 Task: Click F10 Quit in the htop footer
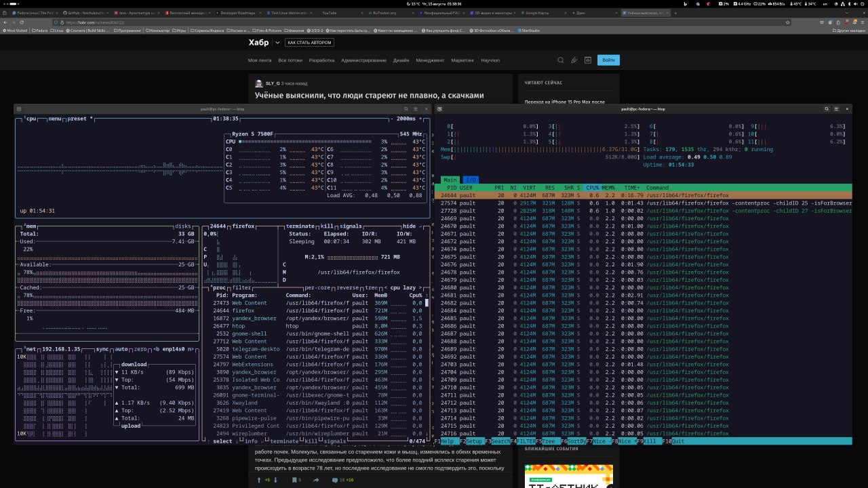tap(674, 441)
